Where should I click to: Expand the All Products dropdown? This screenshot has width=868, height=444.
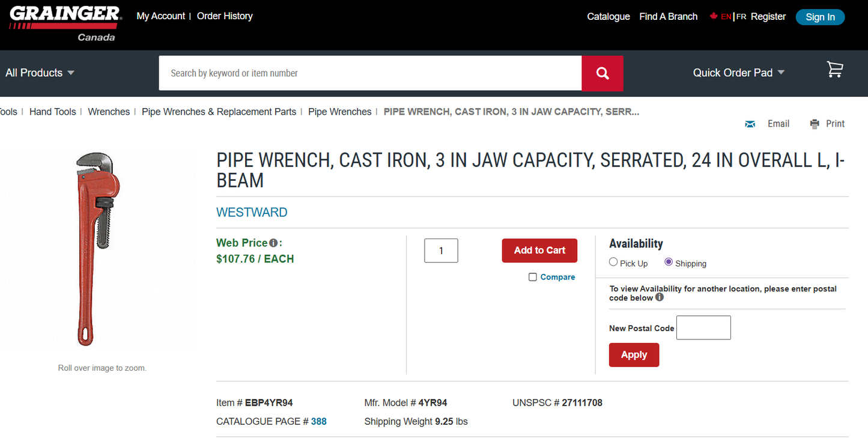(x=40, y=73)
